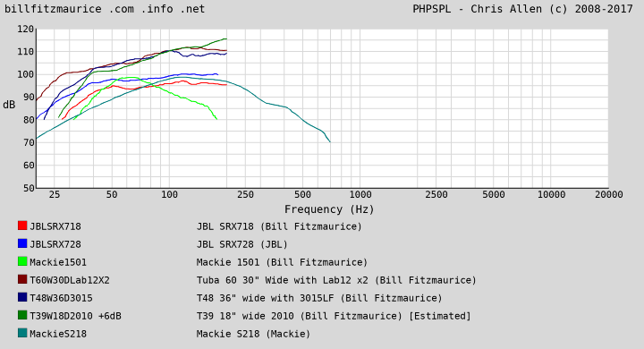Click the 100 tick label on the dB axis
Image resolution: width=644 pixels, height=349 pixels.
[x=25, y=75]
